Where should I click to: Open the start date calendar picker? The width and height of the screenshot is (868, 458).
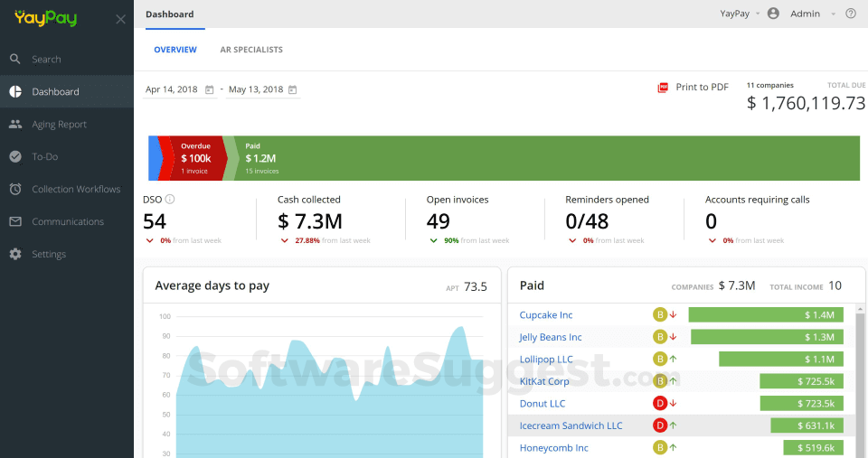pyautogui.click(x=210, y=90)
